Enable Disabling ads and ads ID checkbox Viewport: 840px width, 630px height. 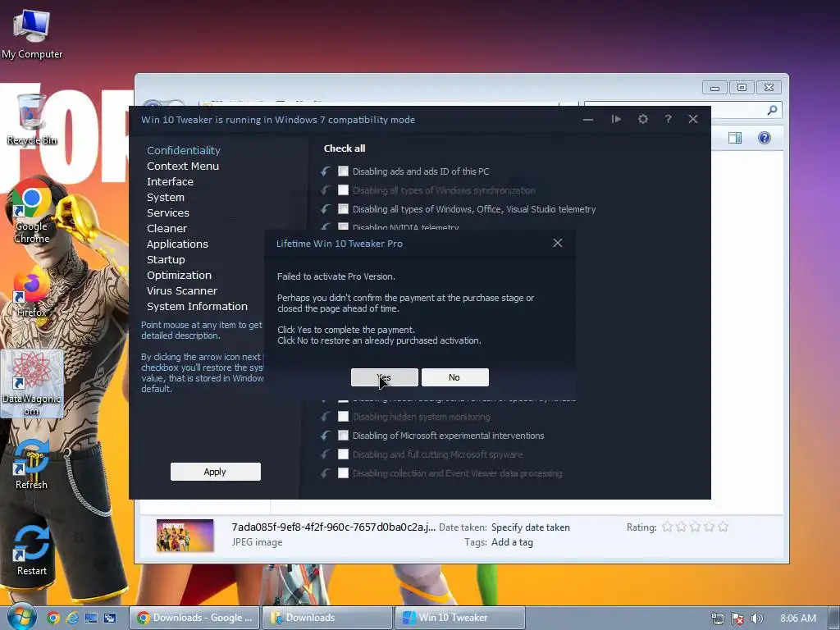343,171
